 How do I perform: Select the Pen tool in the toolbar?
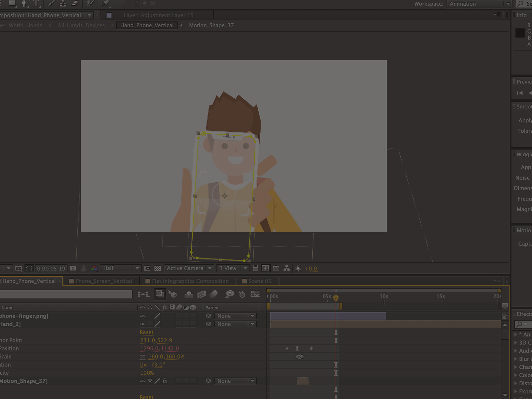click(24, 3)
